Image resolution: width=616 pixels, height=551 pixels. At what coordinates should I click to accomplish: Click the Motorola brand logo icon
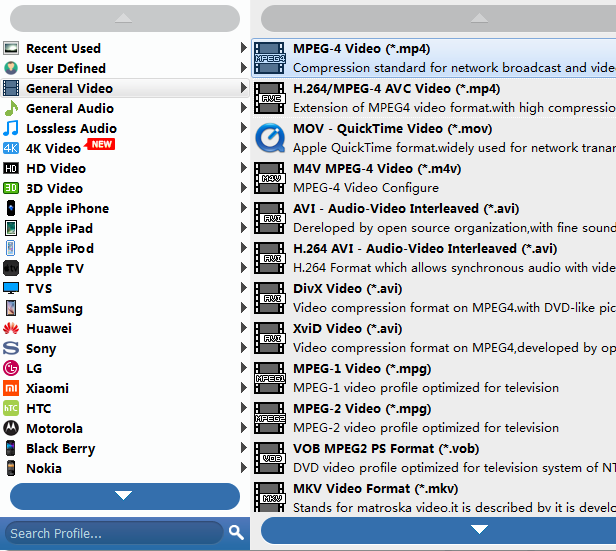click(11, 428)
